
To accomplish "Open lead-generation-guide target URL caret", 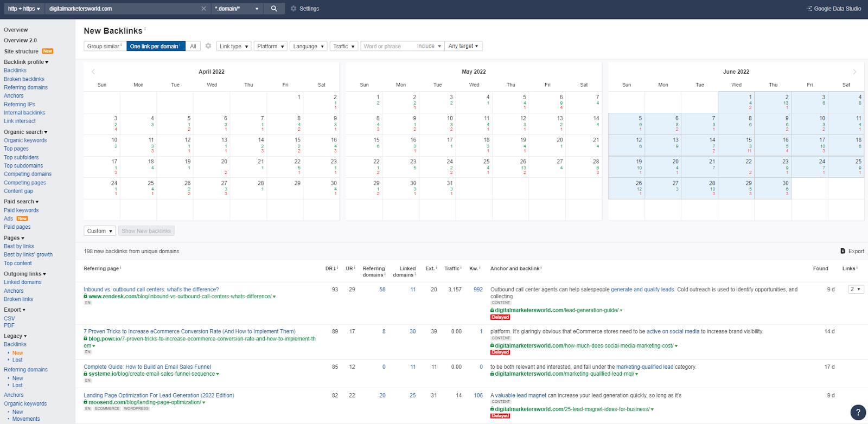I will click(621, 311).
